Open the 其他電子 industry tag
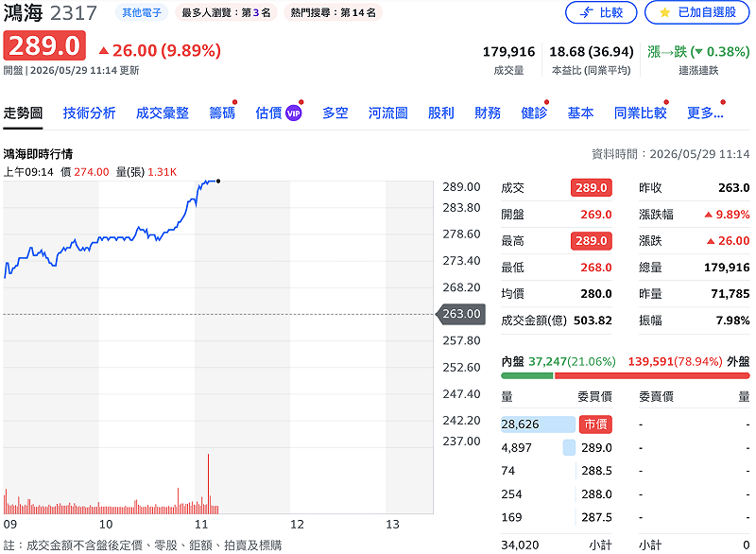 pos(142,12)
